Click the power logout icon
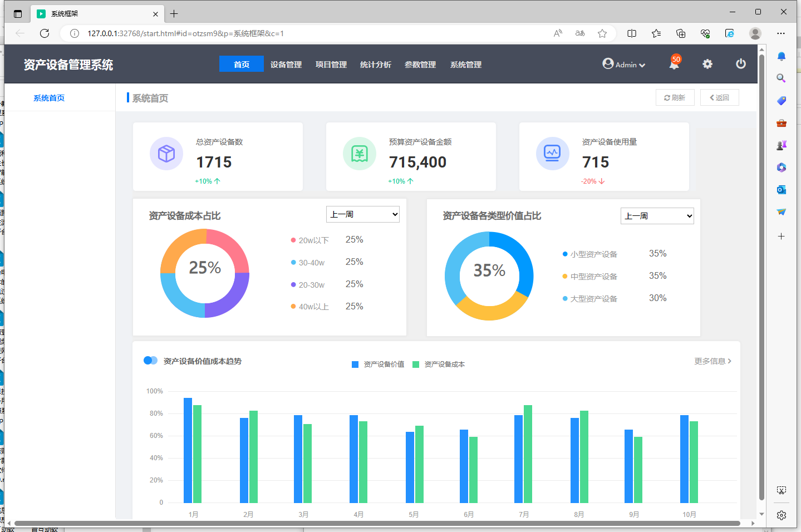Viewport: 801px width, 532px height. point(741,64)
